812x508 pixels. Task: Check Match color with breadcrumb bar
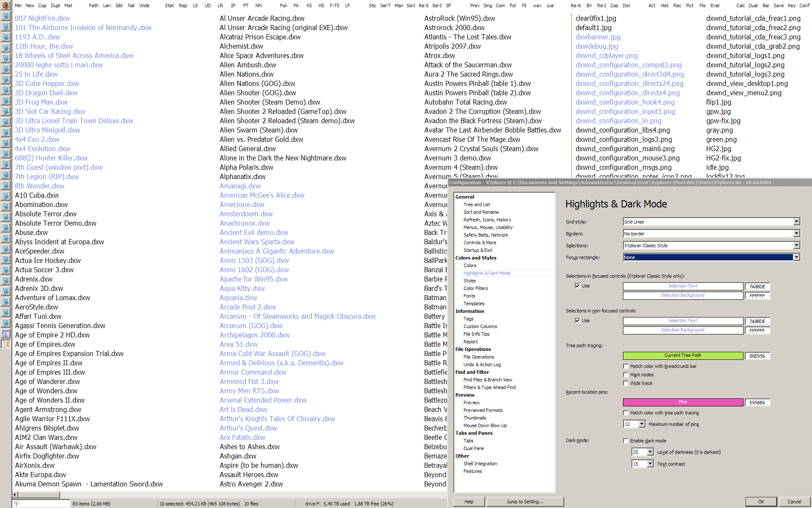tap(625, 366)
